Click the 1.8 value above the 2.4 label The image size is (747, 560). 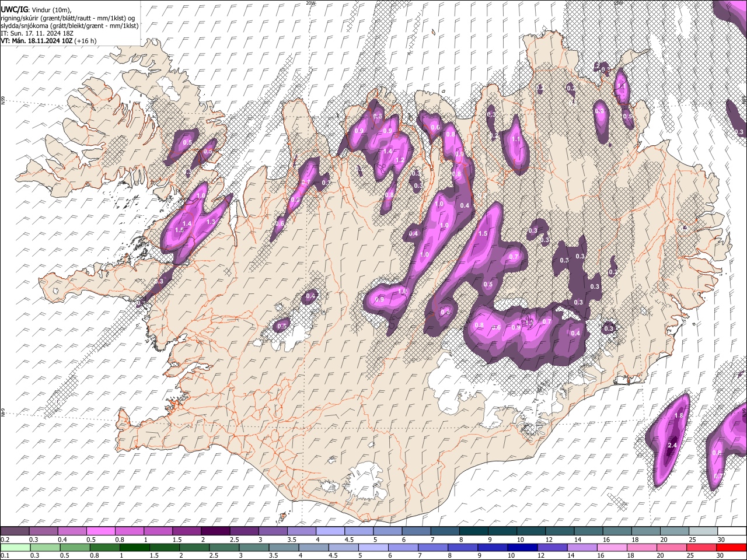click(679, 415)
